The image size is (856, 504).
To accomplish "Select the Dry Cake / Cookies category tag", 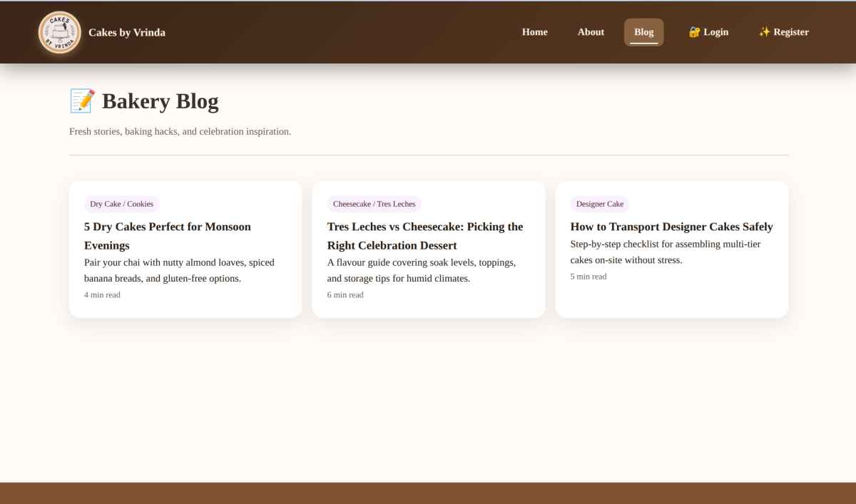I will click(121, 204).
